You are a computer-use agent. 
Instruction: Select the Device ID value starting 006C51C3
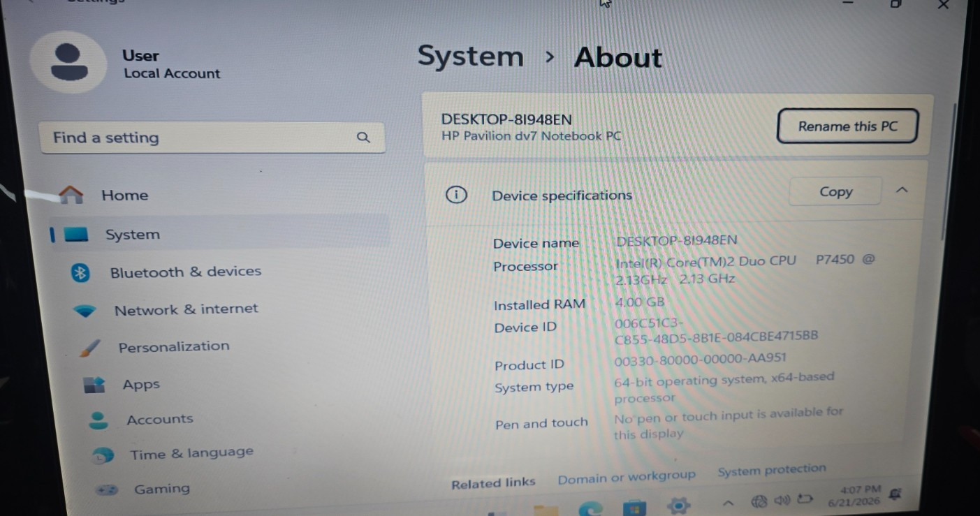716,330
